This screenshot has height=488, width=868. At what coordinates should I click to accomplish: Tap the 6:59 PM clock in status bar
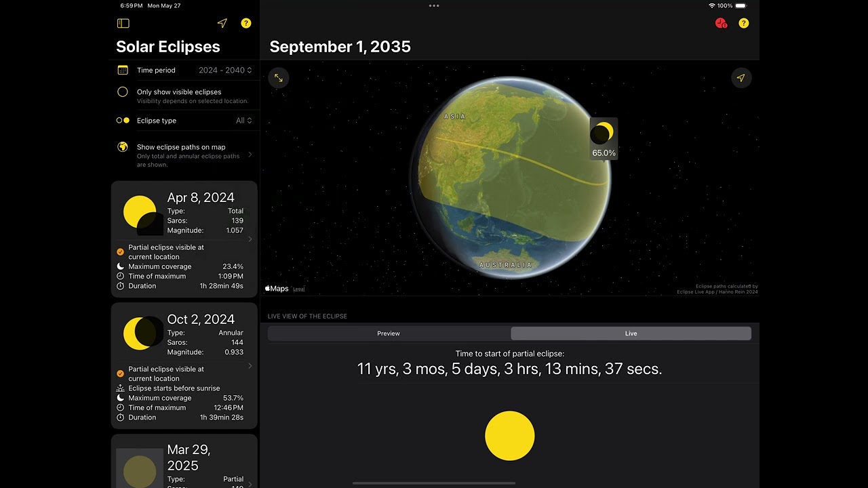[x=132, y=5]
